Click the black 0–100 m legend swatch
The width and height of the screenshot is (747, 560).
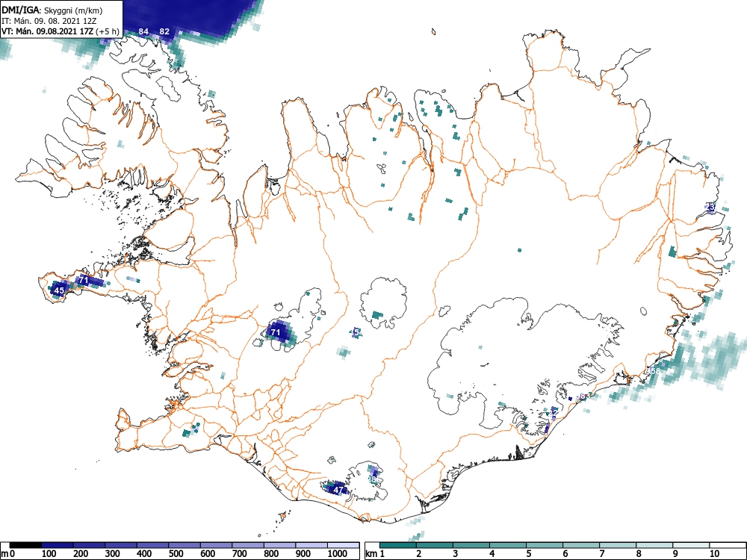(x=25, y=545)
